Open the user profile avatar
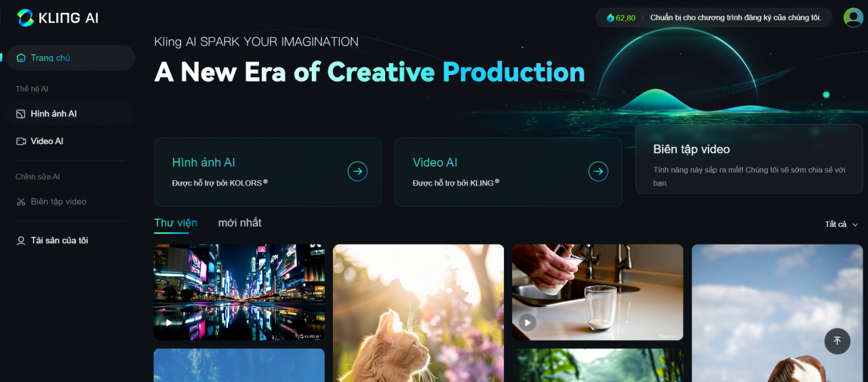The width and height of the screenshot is (868, 382). tap(853, 18)
